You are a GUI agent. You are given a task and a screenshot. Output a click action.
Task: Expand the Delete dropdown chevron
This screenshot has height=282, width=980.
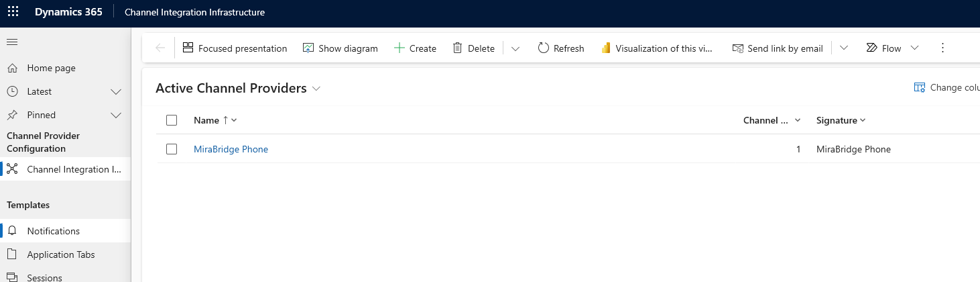pos(515,48)
